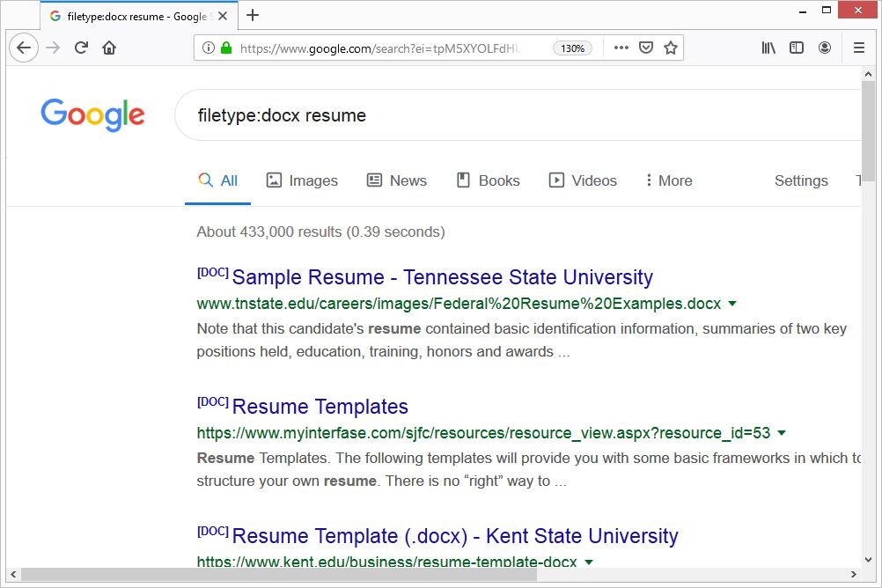Go back to the previous page
Screen dimensions: 882x588
(24, 48)
